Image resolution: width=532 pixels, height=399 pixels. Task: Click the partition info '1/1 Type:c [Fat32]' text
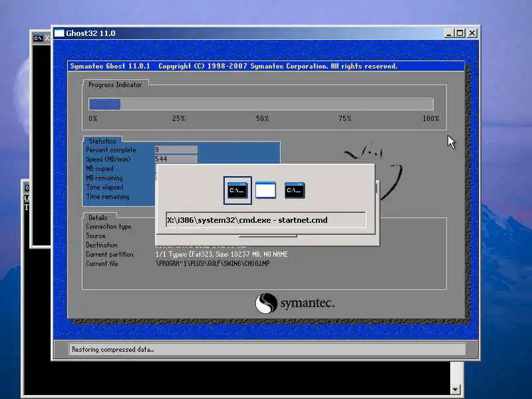(x=221, y=254)
